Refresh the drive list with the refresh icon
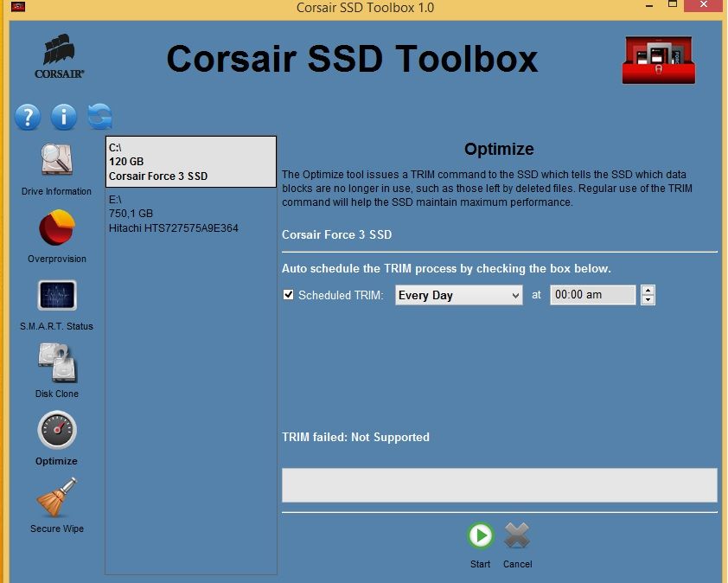The image size is (728, 583). pyautogui.click(x=99, y=116)
